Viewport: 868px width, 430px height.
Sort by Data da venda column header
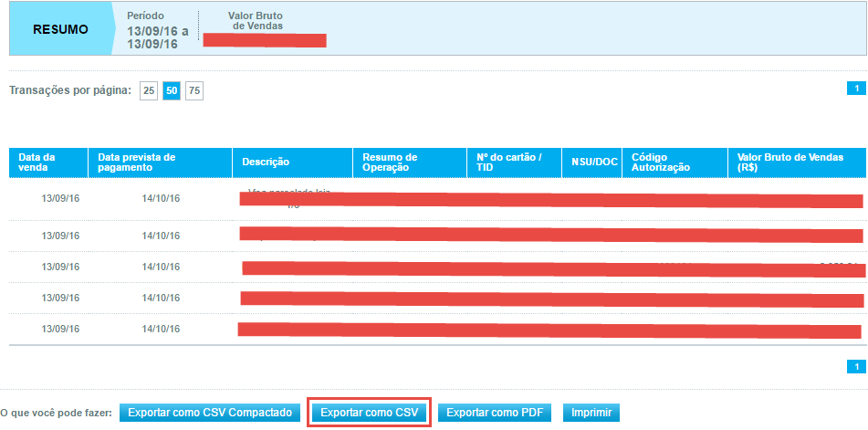point(48,163)
